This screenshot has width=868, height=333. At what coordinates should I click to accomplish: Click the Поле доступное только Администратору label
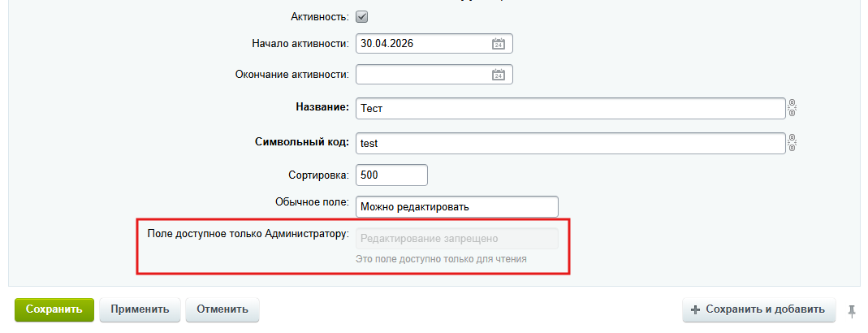tap(248, 235)
